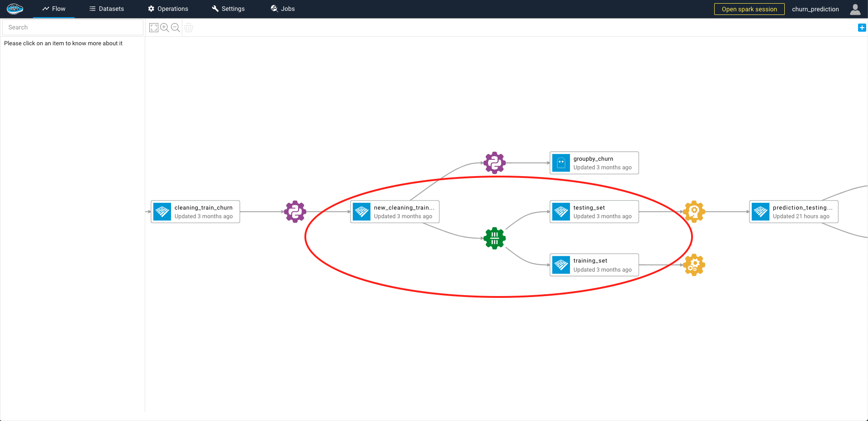Zoom out of the flow diagram
The height and width of the screenshot is (421, 868).
pos(175,27)
